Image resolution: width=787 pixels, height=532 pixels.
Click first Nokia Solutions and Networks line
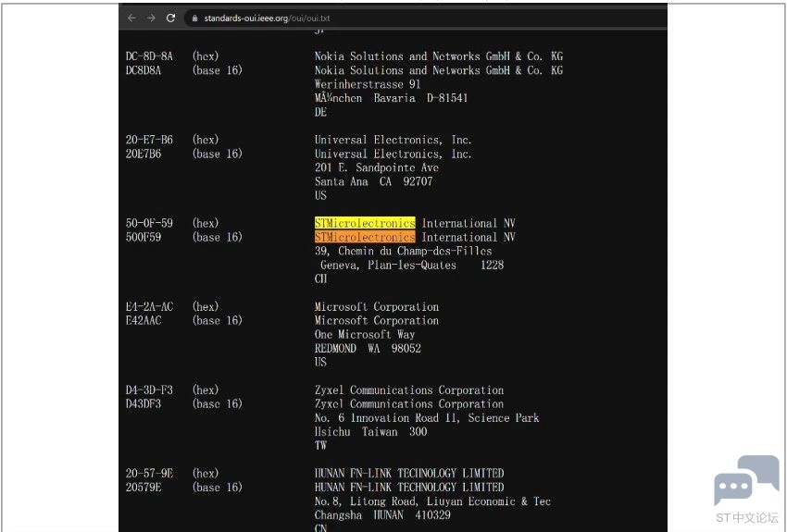(439, 56)
